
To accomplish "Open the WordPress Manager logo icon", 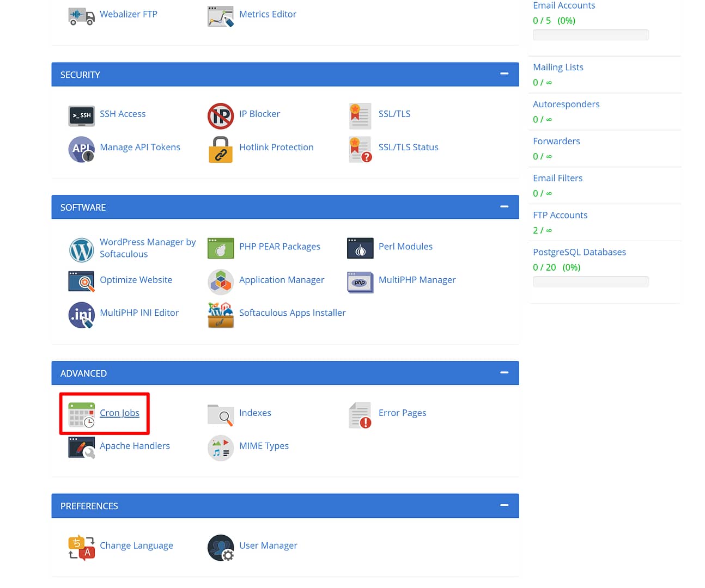I will 82,250.
